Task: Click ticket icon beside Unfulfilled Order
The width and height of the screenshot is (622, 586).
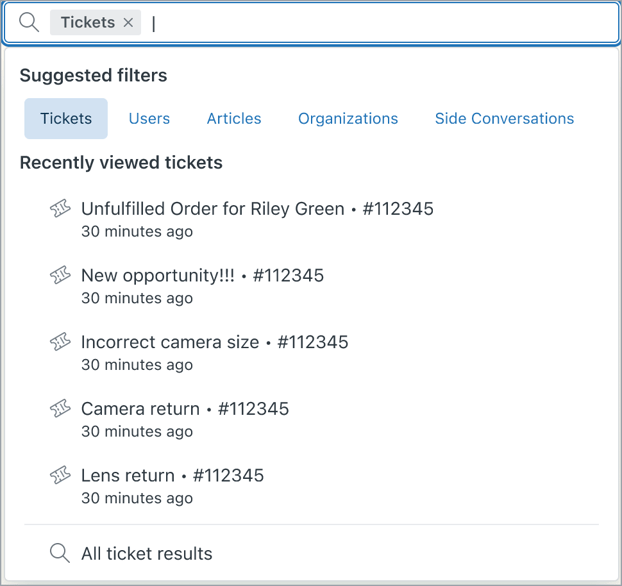Action: point(60,208)
